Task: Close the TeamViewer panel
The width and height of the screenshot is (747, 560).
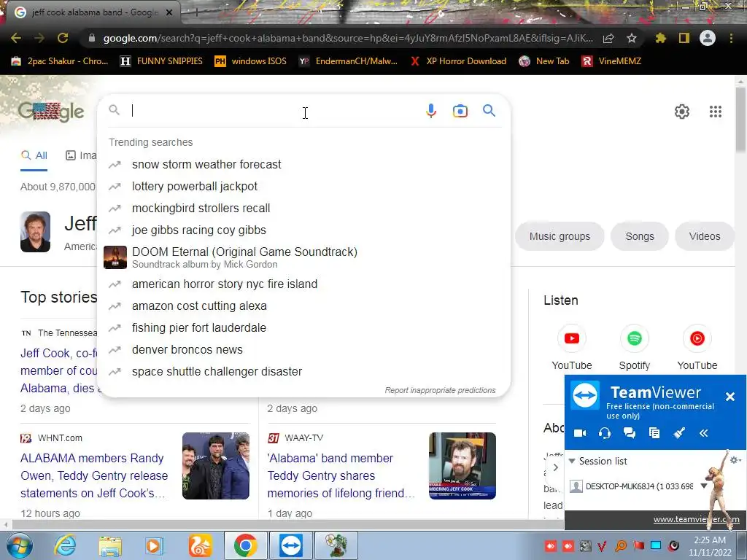Action: (729, 396)
